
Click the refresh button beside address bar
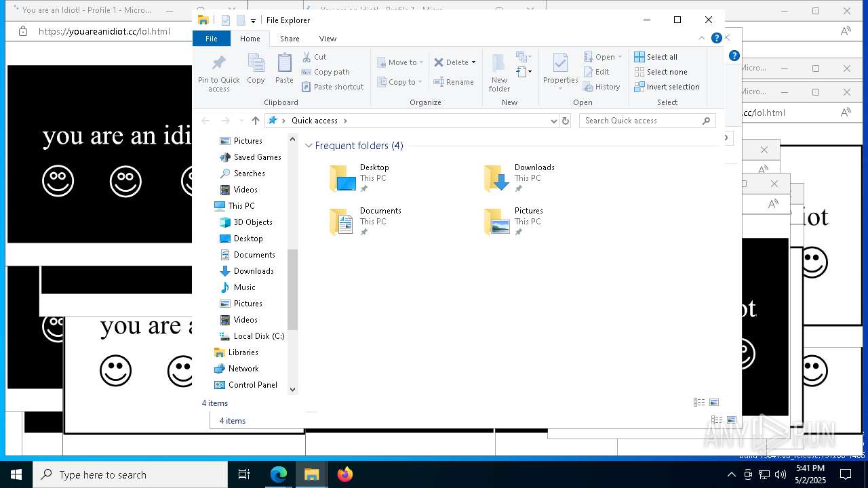(566, 121)
